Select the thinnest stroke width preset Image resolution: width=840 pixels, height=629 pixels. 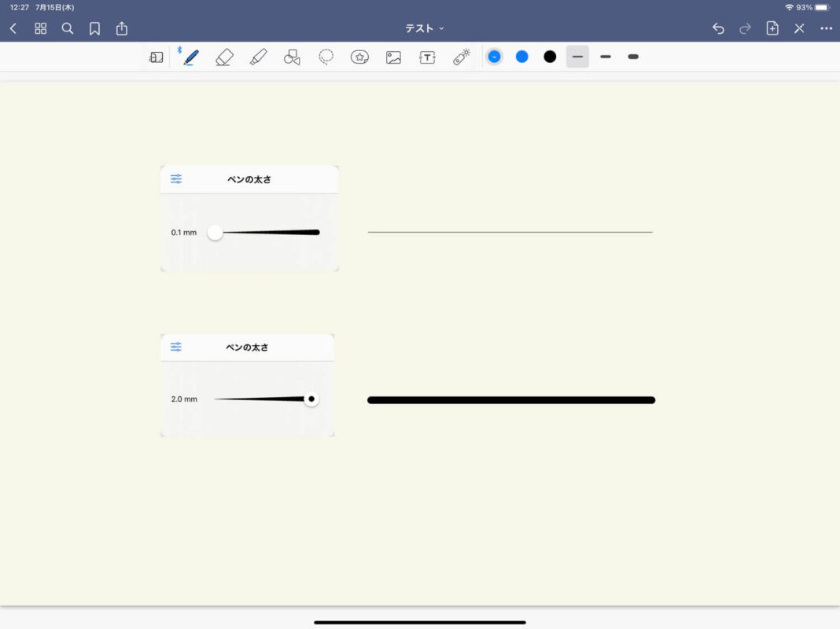(577, 57)
